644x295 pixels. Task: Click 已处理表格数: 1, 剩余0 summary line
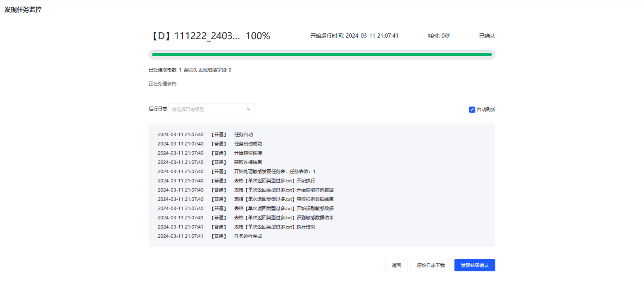click(x=190, y=70)
